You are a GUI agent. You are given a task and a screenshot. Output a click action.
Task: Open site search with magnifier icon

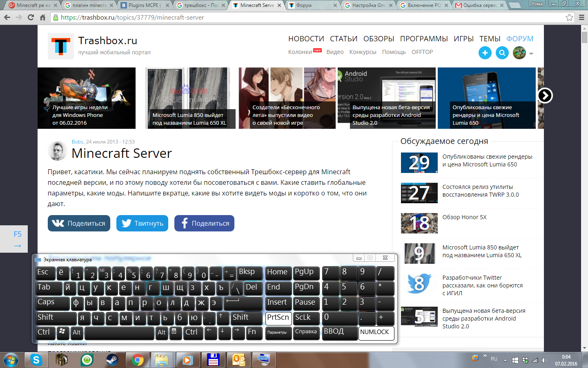pyautogui.click(x=502, y=53)
